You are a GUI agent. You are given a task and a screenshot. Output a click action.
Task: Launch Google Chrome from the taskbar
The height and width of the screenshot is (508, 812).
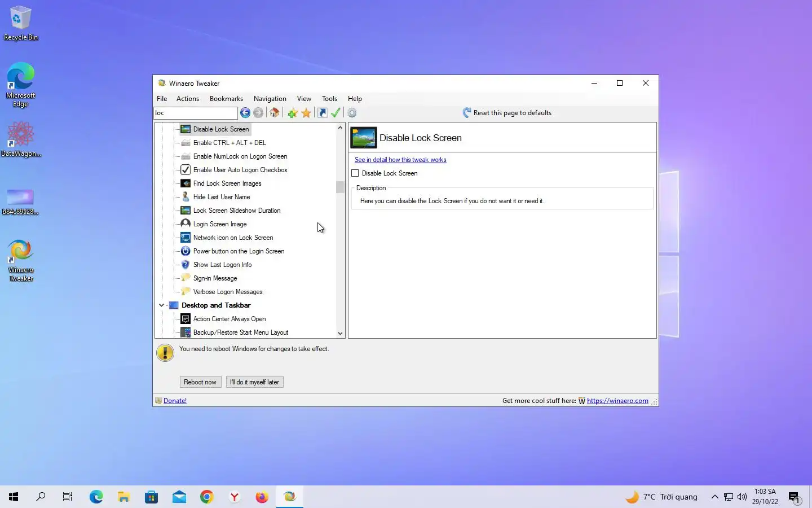[x=207, y=497]
